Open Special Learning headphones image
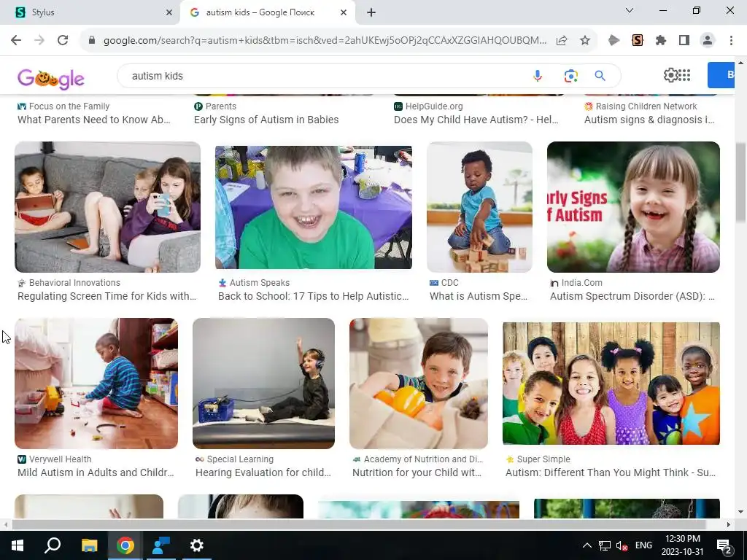The width and height of the screenshot is (747, 560). (263, 384)
